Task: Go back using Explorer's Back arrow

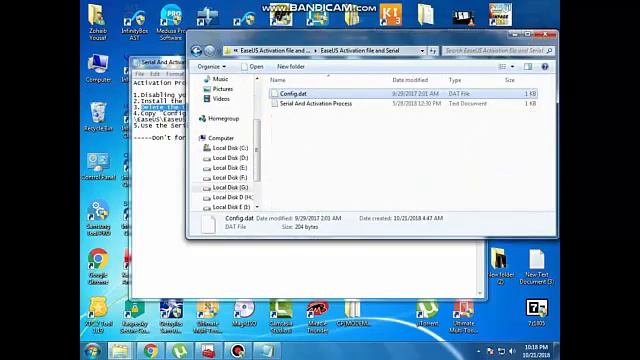Action: 196,51
